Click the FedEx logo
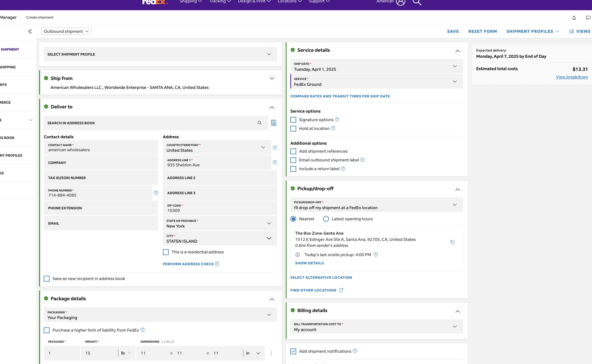The image size is (592, 364). coord(155,2)
